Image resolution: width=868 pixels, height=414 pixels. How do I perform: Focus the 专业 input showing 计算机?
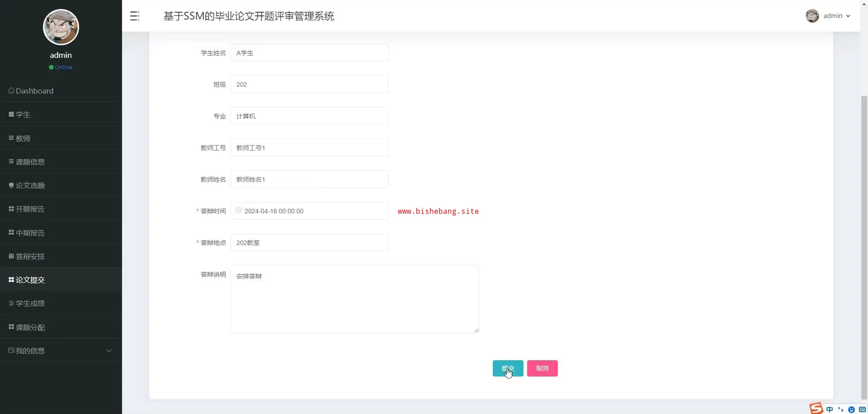[x=310, y=116]
